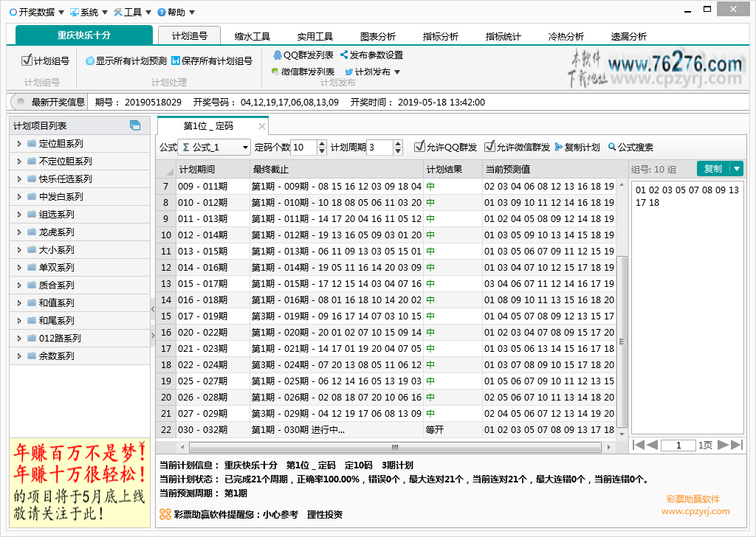The height and width of the screenshot is (537, 756).
Task: Close the 第1位_定码 tab
Action: [x=262, y=126]
